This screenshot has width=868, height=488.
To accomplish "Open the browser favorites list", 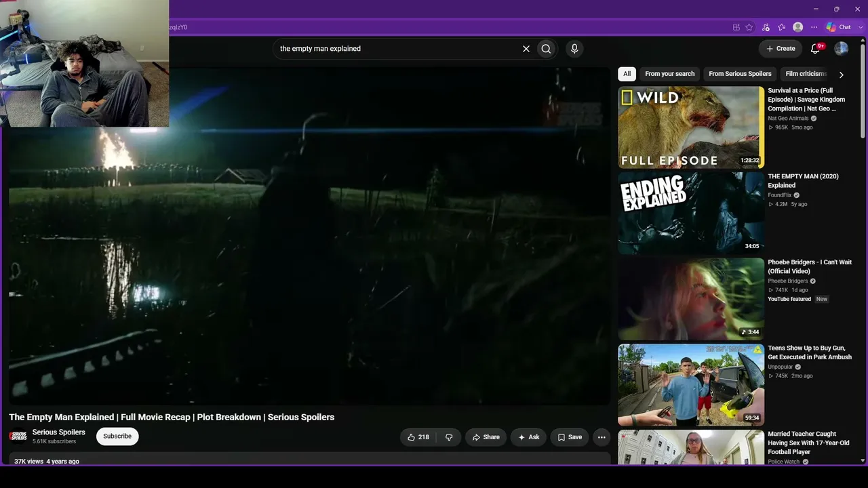I will pos(782,27).
